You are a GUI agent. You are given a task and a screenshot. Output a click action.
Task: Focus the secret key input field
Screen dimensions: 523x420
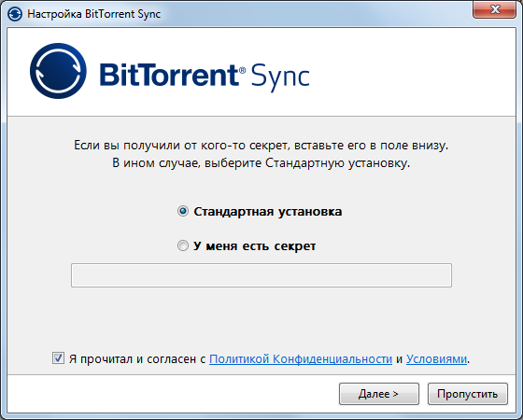[x=261, y=275]
